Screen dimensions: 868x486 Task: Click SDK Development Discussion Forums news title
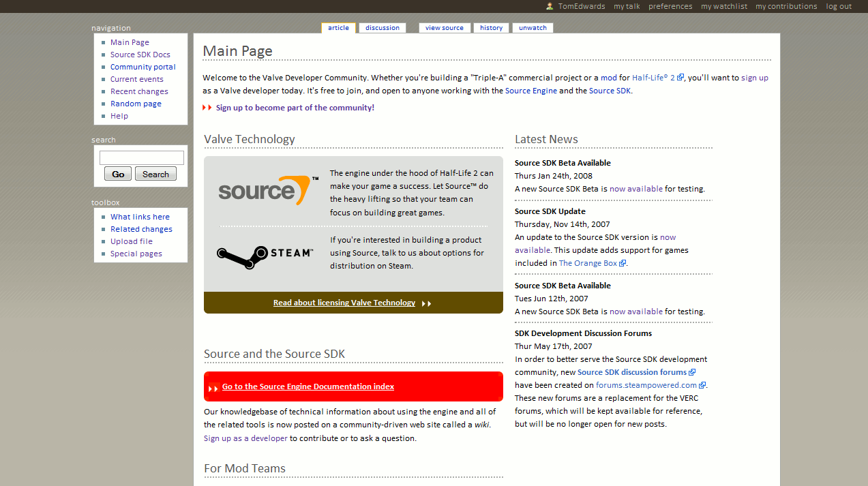coord(583,333)
